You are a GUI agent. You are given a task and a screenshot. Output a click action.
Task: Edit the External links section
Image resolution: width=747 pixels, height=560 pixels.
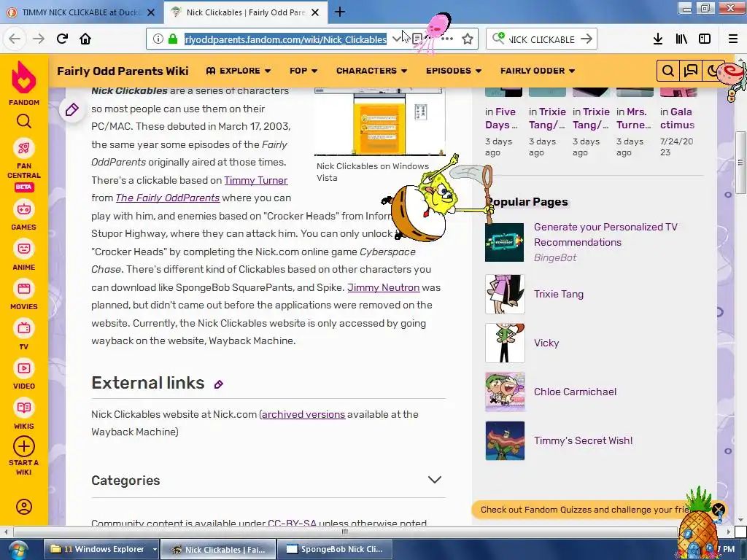[219, 384]
